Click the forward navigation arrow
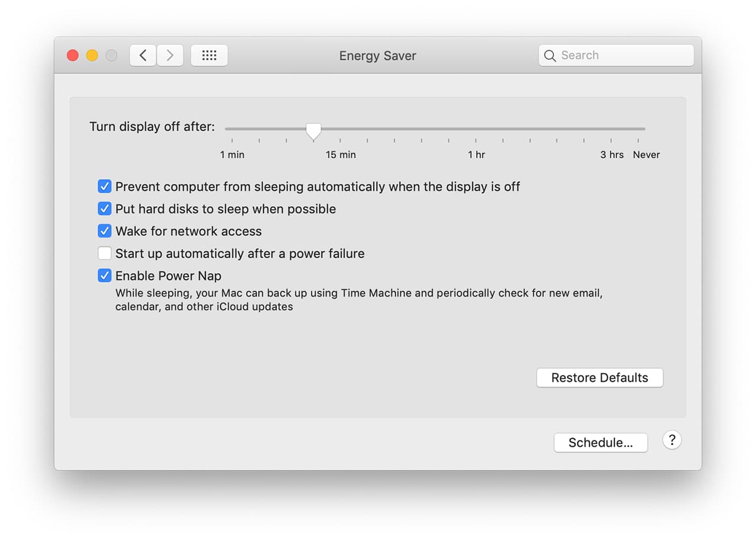Screen dimensions: 756x542 [x=170, y=56]
